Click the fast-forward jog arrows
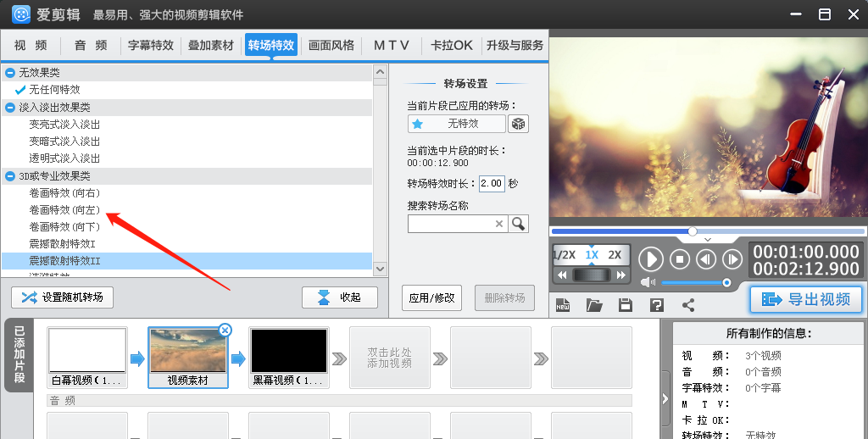The image size is (868, 439). (x=621, y=275)
